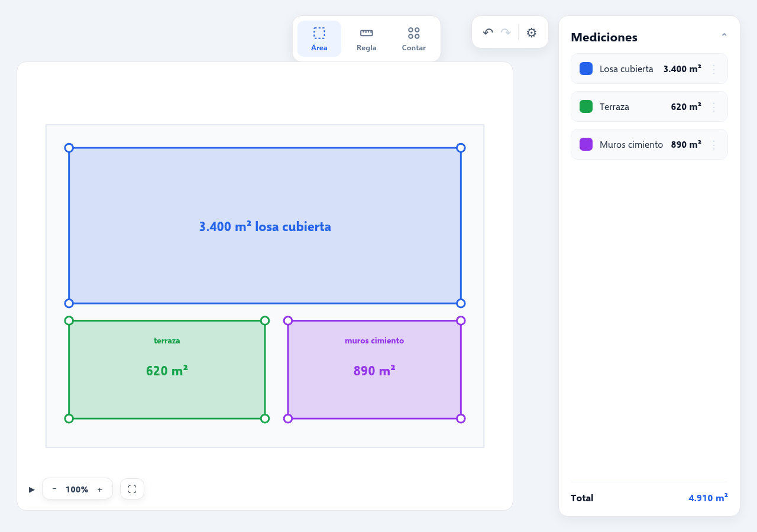
Task: Redo the last undone action
Action: tap(506, 33)
